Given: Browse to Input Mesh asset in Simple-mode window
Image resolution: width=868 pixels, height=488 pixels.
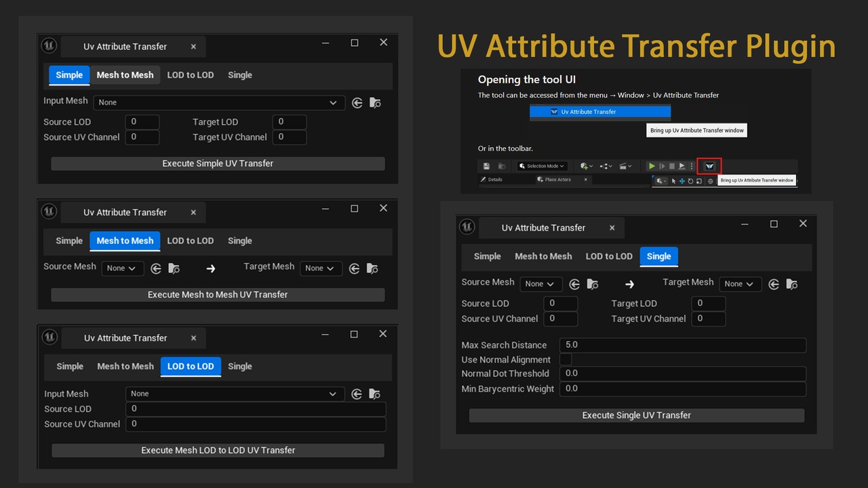Looking at the screenshot, I should pos(375,103).
